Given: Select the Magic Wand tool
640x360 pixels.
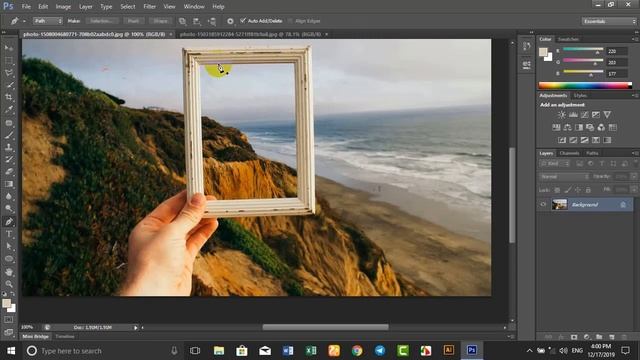Looking at the screenshot, I should click(x=9, y=85).
